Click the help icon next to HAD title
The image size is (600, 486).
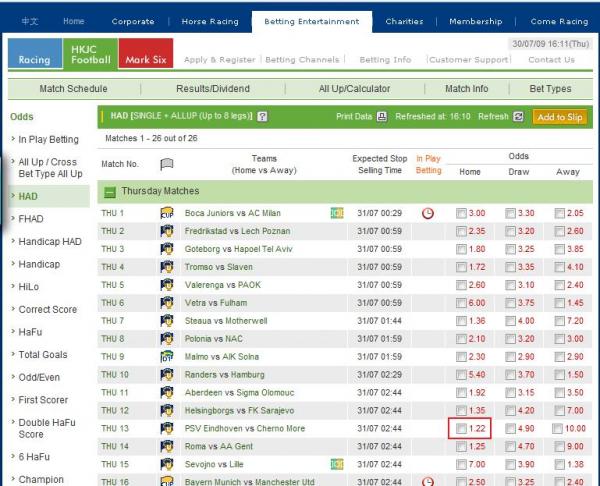coord(263,116)
